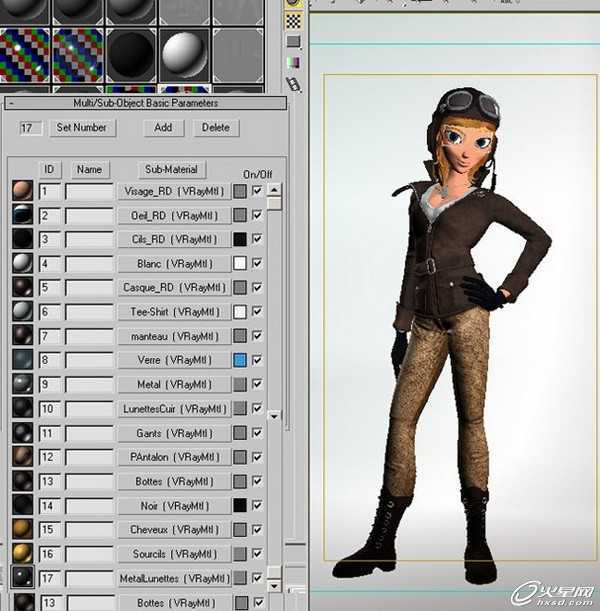Select the black sphere material sample slot
This screenshot has width=600, height=611.
point(131,55)
